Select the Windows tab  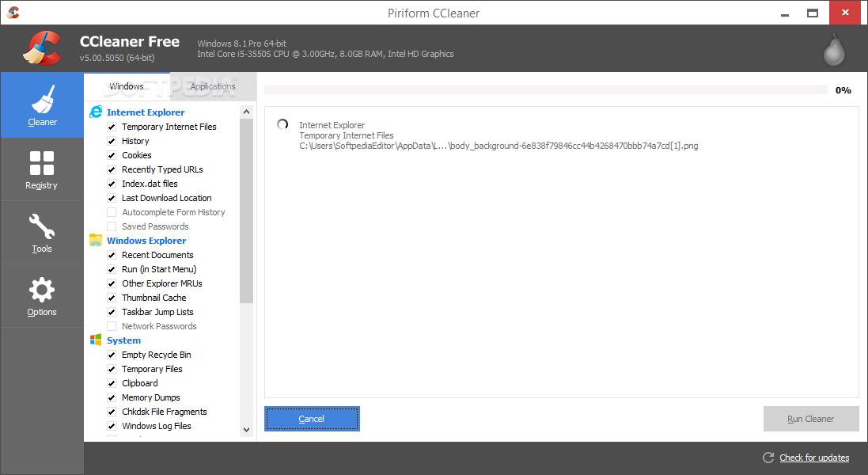(x=127, y=86)
